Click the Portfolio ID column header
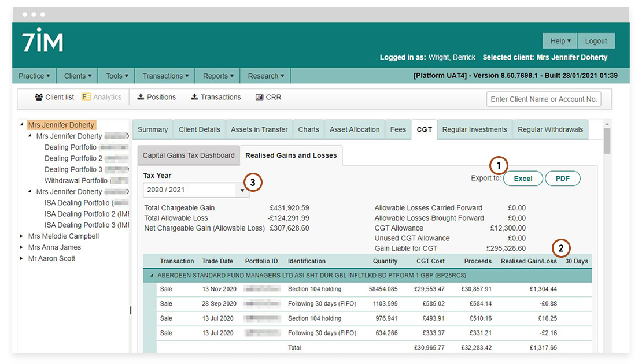The width and height of the screenshot is (642, 364). [261, 261]
